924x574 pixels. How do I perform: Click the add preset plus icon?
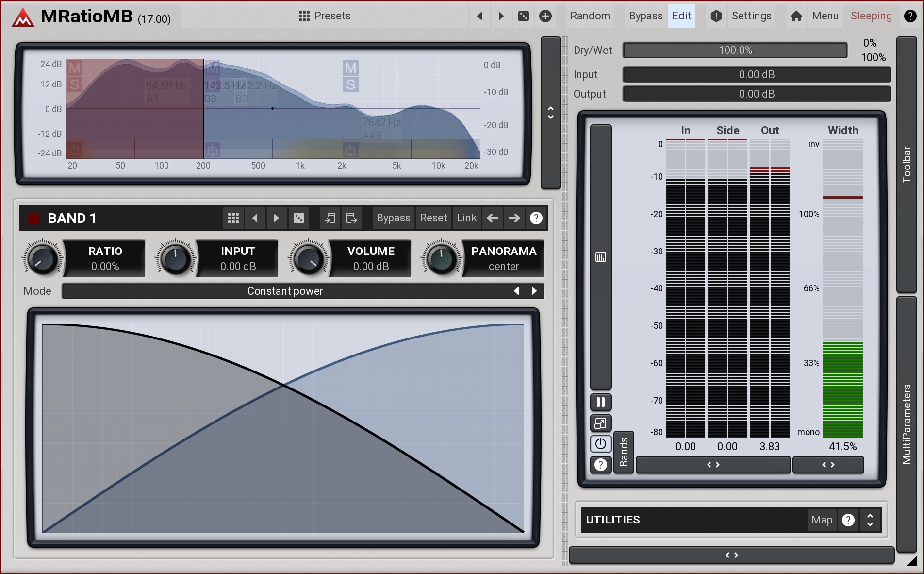point(545,16)
